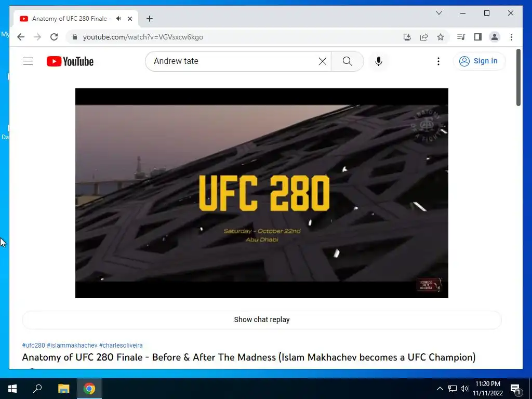Run search with magnifier button
The image size is (532, 399).
[x=347, y=61]
